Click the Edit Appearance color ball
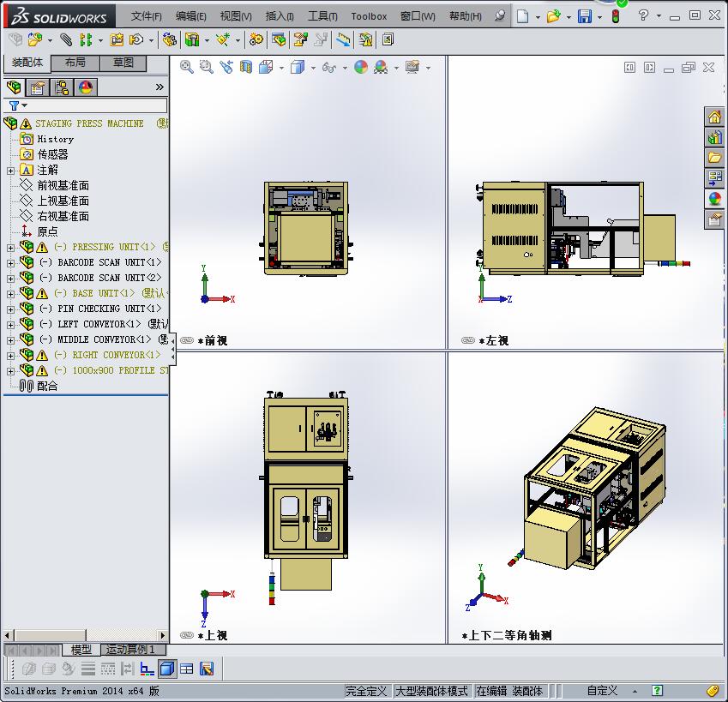 pyautogui.click(x=361, y=67)
